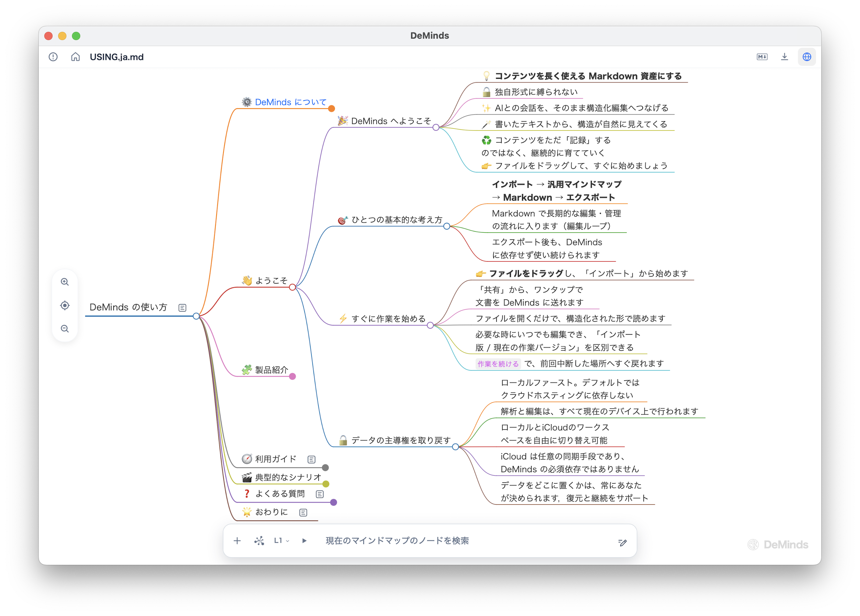Expand the 製品紹介 node dot

tap(292, 376)
